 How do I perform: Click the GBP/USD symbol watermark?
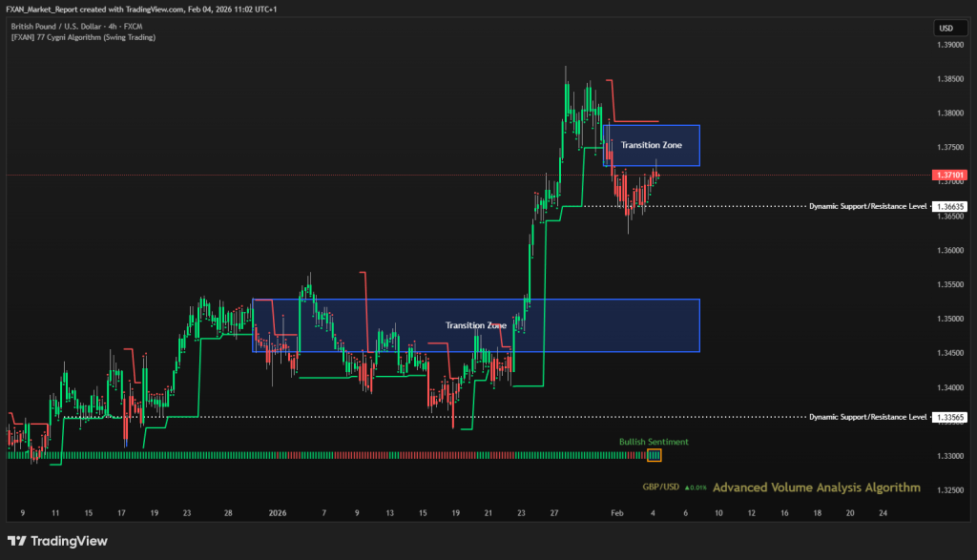(x=659, y=487)
